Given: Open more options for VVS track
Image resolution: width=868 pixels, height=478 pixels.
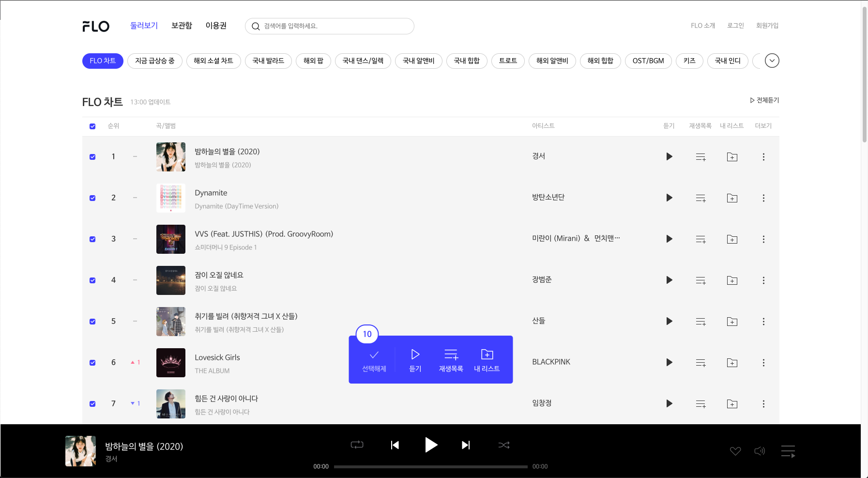Looking at the screenshot, I should (763, 239).
